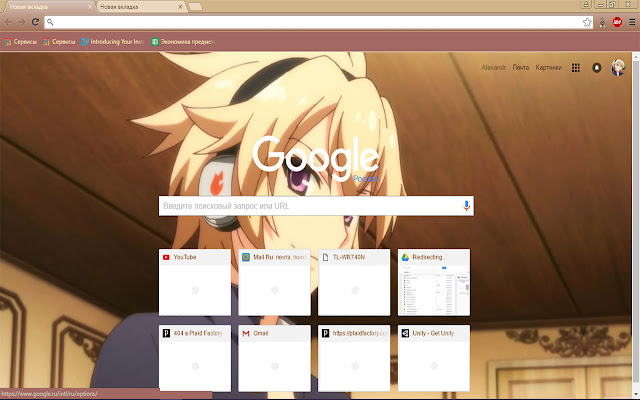
Task: Focus the browser address bar
Action: pyautogui.click(x=316, y=22)
